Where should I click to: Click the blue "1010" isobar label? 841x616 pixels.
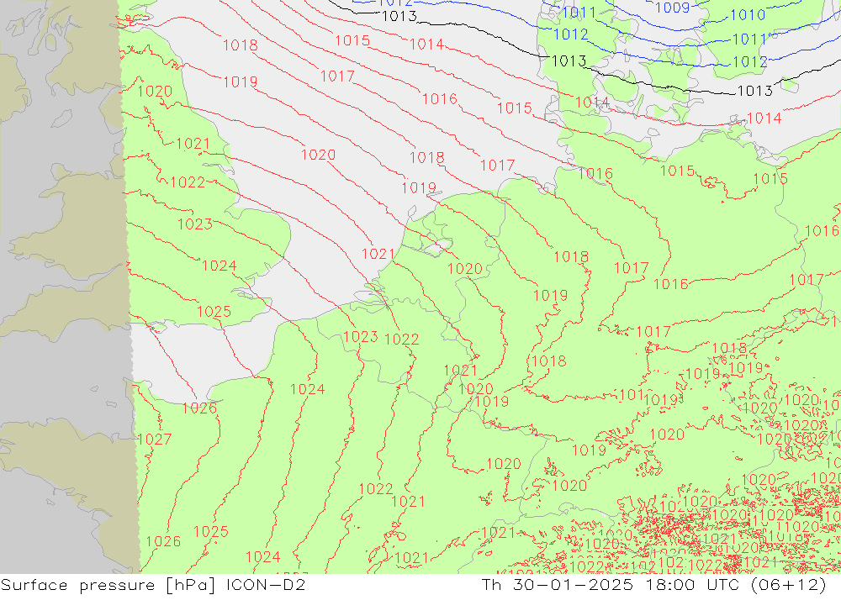[x=748, y=15]
